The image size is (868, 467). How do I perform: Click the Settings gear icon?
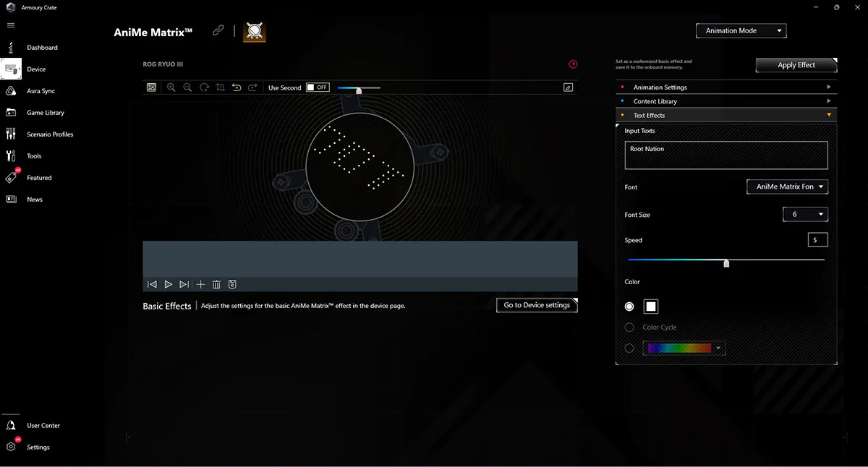(x=11, y=447)
